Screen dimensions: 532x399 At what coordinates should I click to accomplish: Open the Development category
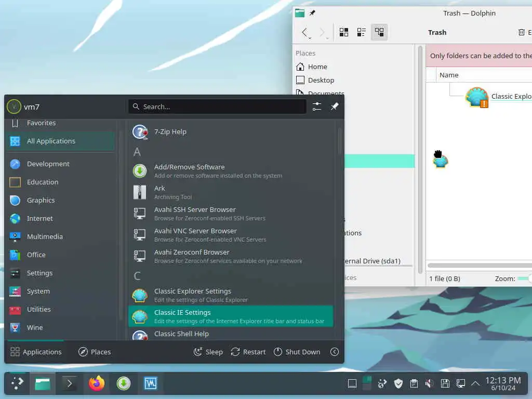[x=60, y=164]
